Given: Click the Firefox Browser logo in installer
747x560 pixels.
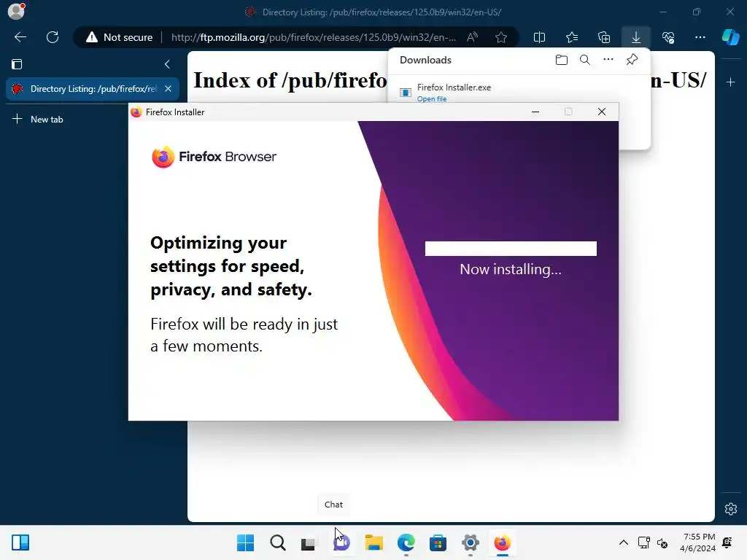Looking at the screenshot, I should click(214, 157).
